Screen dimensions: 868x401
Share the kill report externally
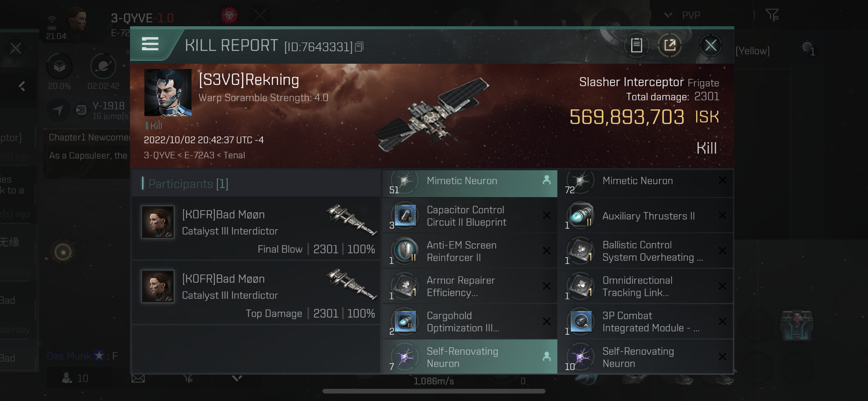pos(670,45)
